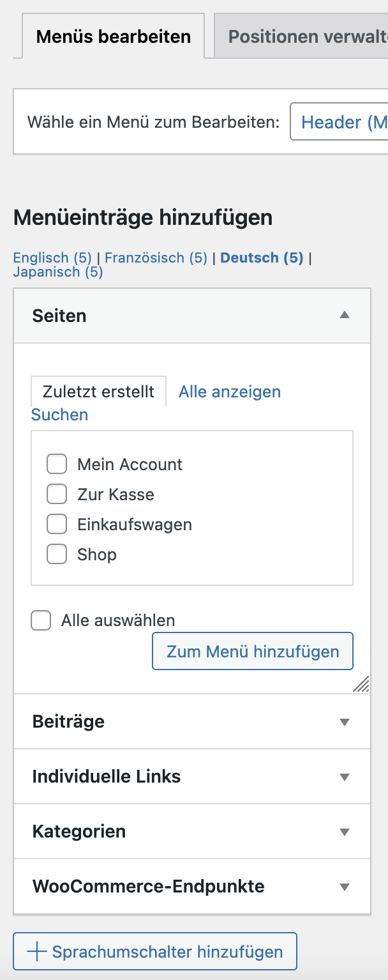Tick the Einkaufswagen page checkbox
Image resolution: width=388 pixels, height=980 pixels.
[x=57, y=524]
